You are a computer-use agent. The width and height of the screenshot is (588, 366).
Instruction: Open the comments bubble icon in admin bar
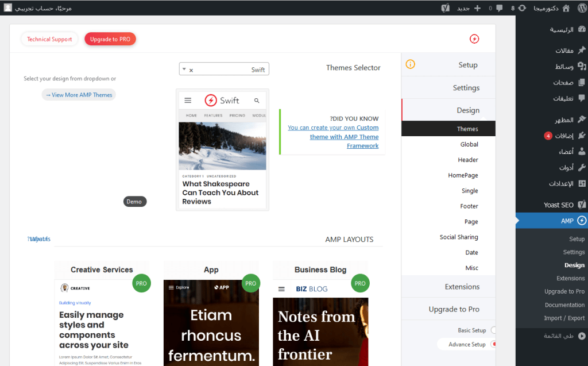pos(500,7)
